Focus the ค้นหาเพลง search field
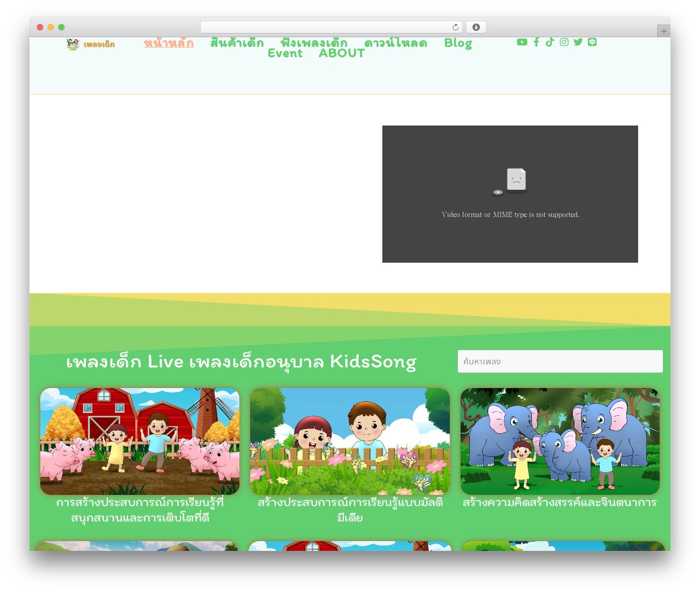The width and height of the screenshot is (700, 593). [x=560, y=362]
